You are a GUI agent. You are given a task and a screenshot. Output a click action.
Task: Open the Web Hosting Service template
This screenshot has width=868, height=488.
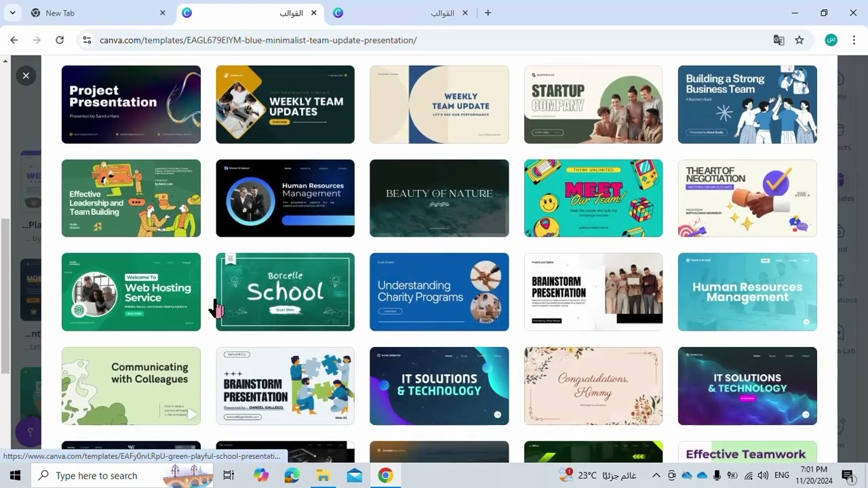(131, 292)
